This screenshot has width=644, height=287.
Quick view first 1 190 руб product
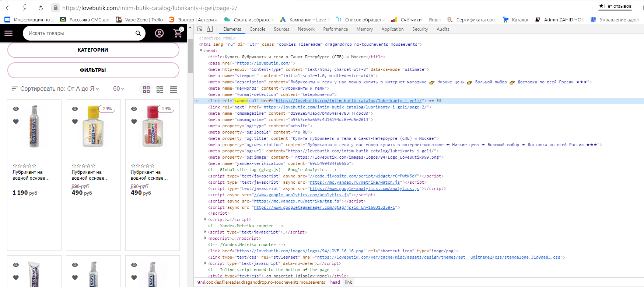click(x=16, y=109)
